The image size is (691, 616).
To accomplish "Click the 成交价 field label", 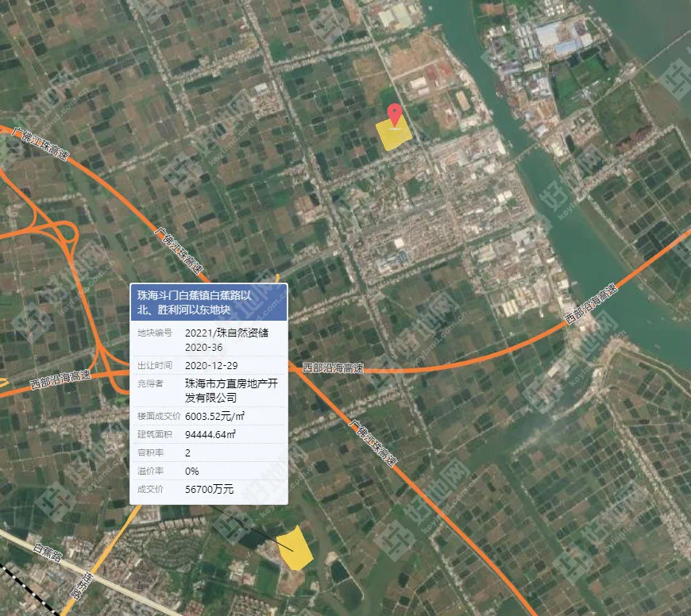I will pos(150,489).
